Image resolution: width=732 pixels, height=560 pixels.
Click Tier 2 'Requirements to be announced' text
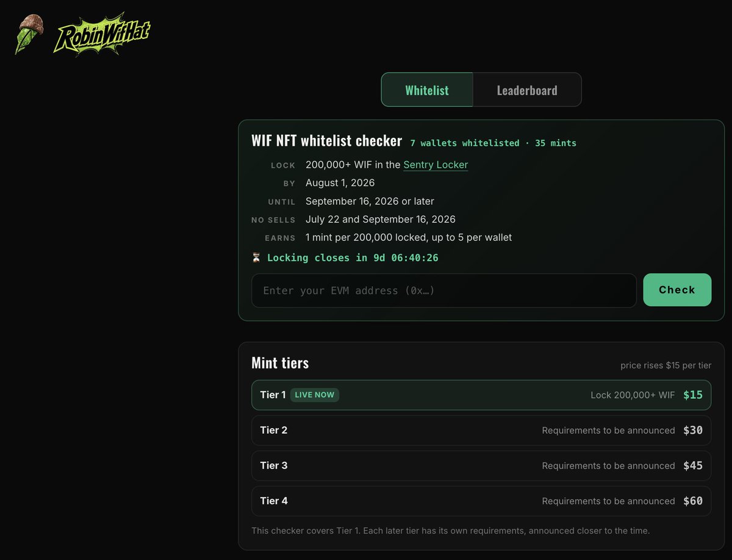pyautogui.click(x=608, y=430)
